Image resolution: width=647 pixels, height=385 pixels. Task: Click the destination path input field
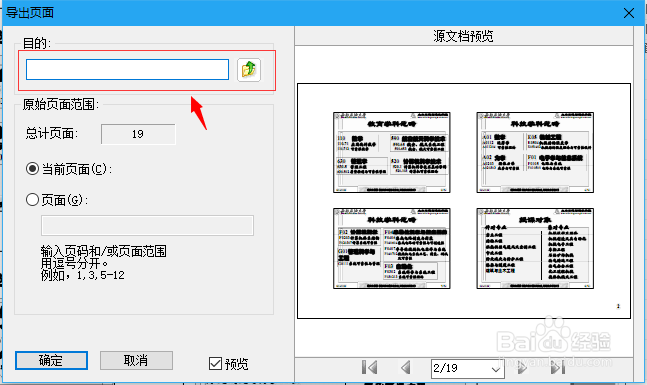click(127, 69)
